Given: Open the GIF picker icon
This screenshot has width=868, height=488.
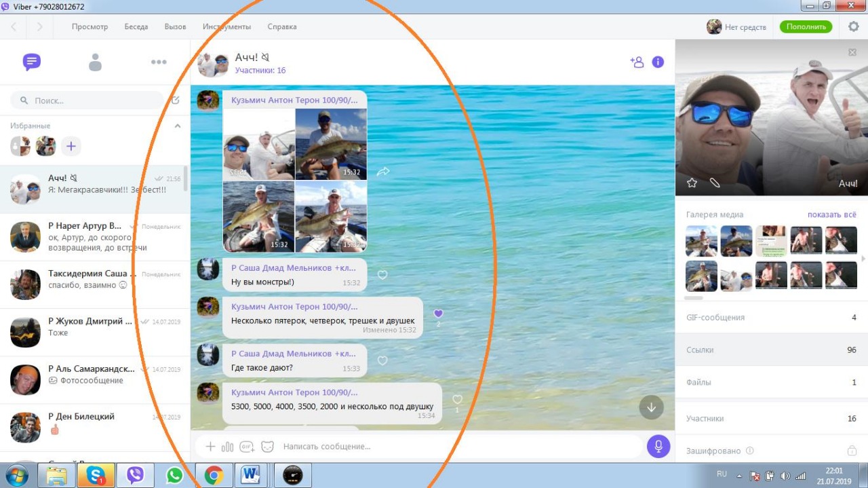Looking at the screenshot, I should point(247,447).
